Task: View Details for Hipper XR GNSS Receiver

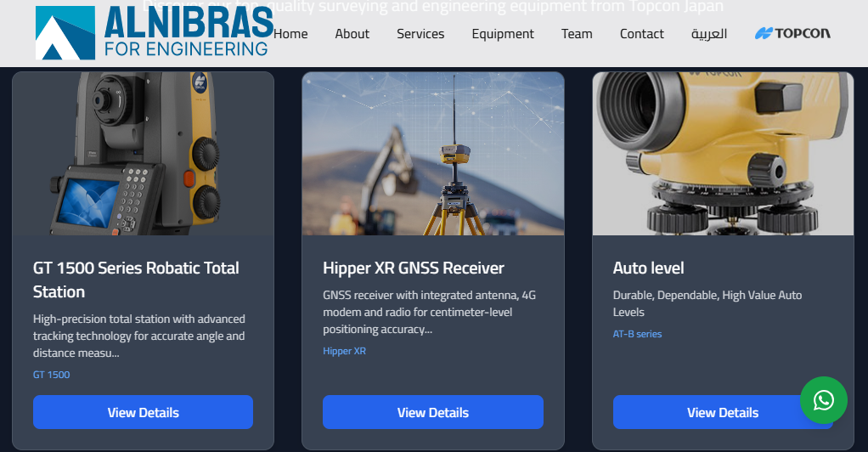Action: pos(432,412)
